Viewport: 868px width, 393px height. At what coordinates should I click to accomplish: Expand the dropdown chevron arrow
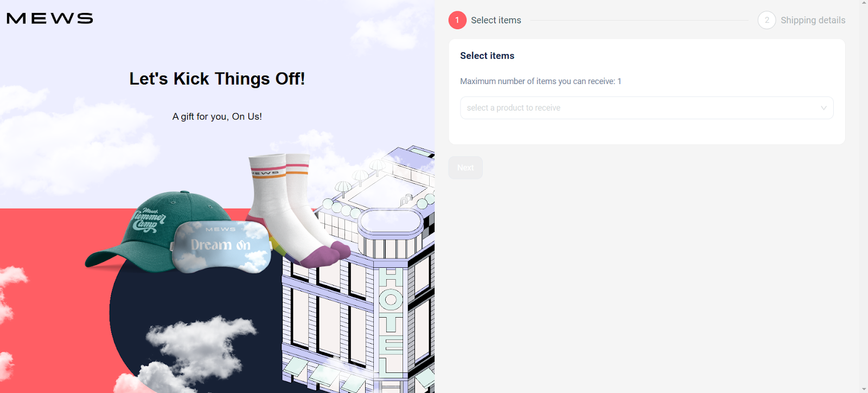pos(824,108)
